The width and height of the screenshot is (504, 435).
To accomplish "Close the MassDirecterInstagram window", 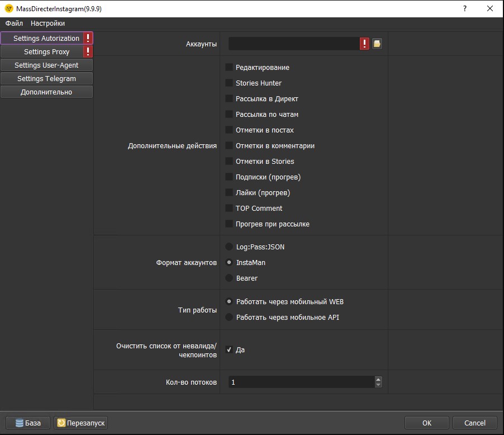I will [x=490, y=8].
